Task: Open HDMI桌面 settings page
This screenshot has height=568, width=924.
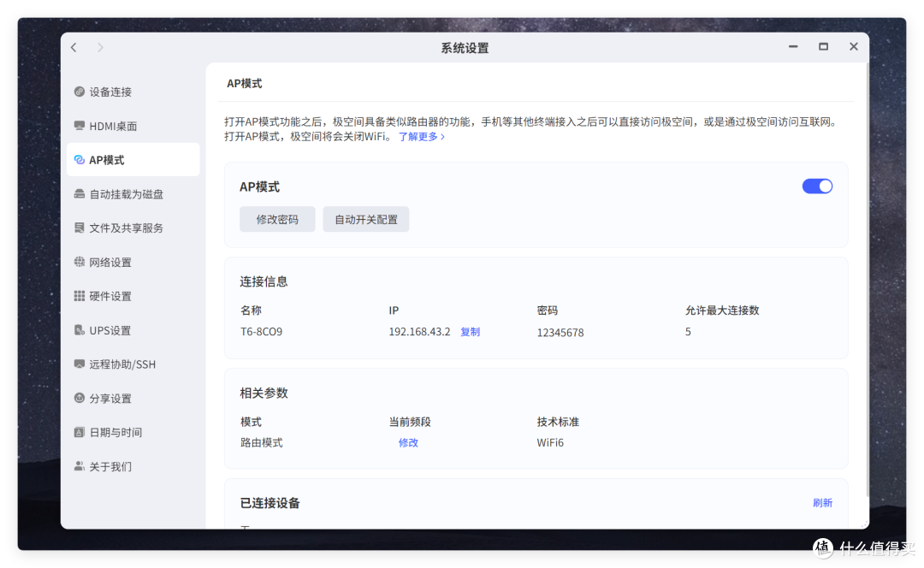Action: [x=133, y=126]
